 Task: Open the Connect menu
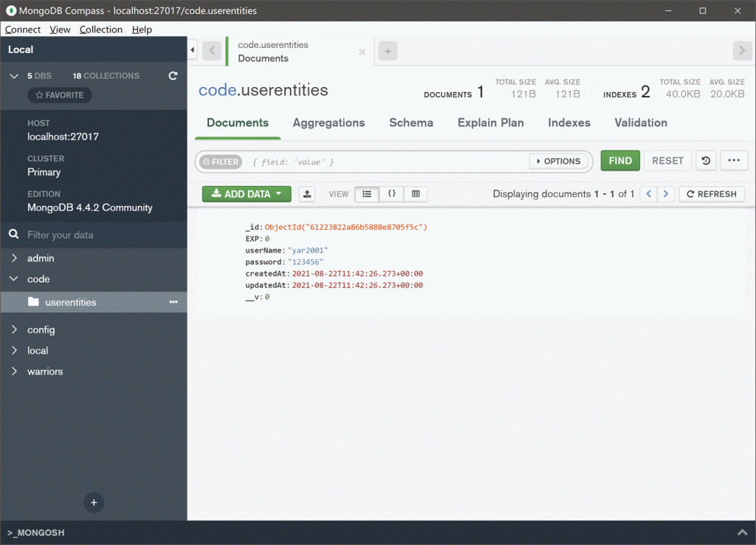tap(23, 30)
